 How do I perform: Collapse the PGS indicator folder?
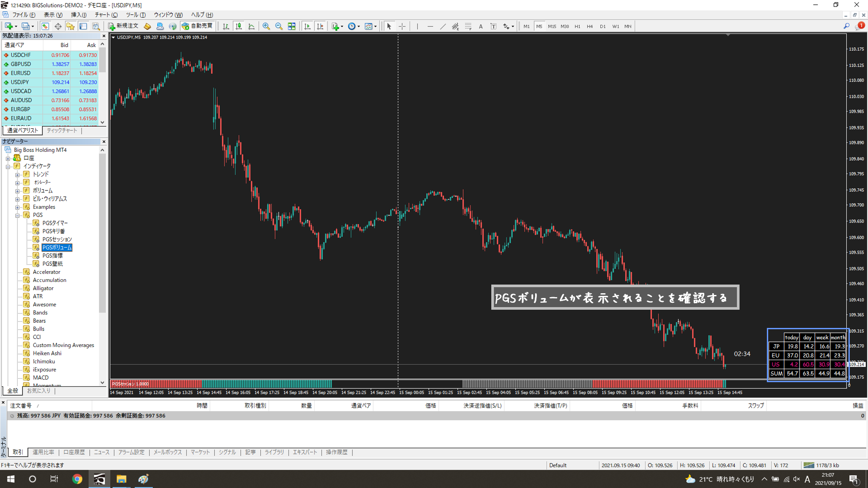(x=17, y=215)
